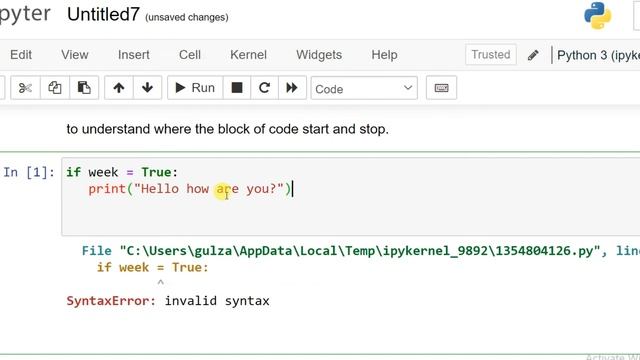Open the Code cell type dropdown

tap(364, 88)
